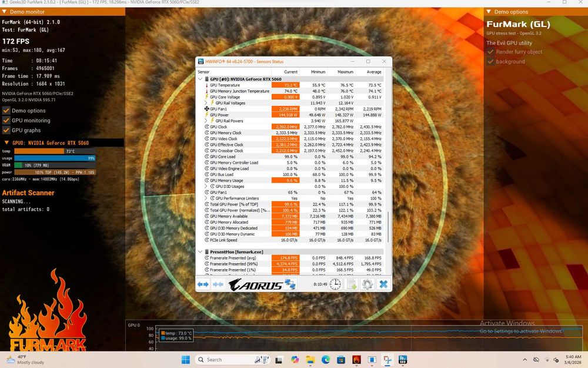This screenshot has height=368, width=588.
Task: Click HWiNFO shrink columns arrows icon
Action: [x=218, y=284]
